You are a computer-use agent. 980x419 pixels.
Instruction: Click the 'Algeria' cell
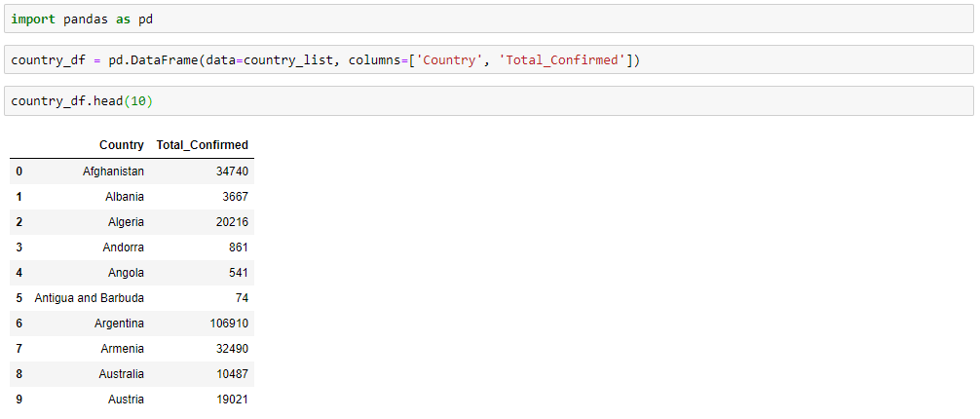[x=126, y=222]
